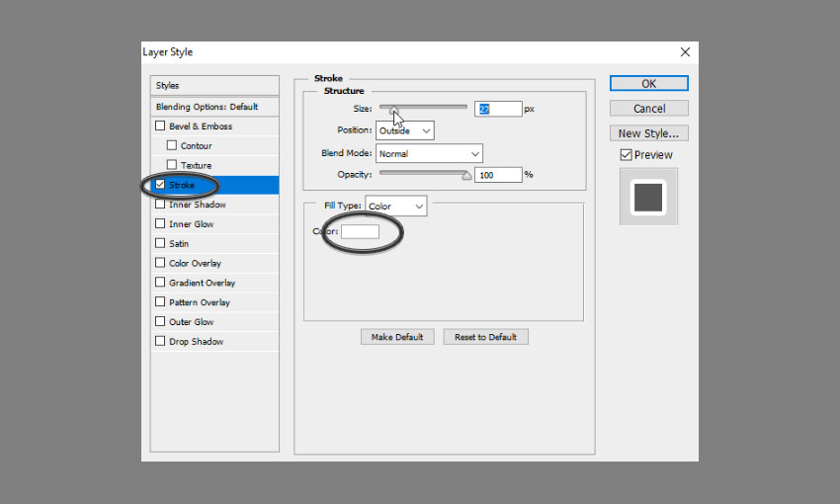Click the OK button

tap(648, 84)
